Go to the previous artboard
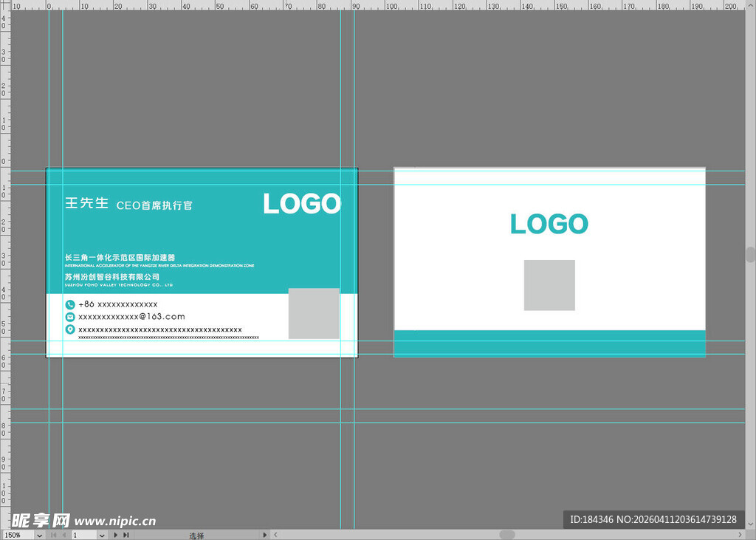This screenshot has width=756, height=540. click(x=63, y=535)
